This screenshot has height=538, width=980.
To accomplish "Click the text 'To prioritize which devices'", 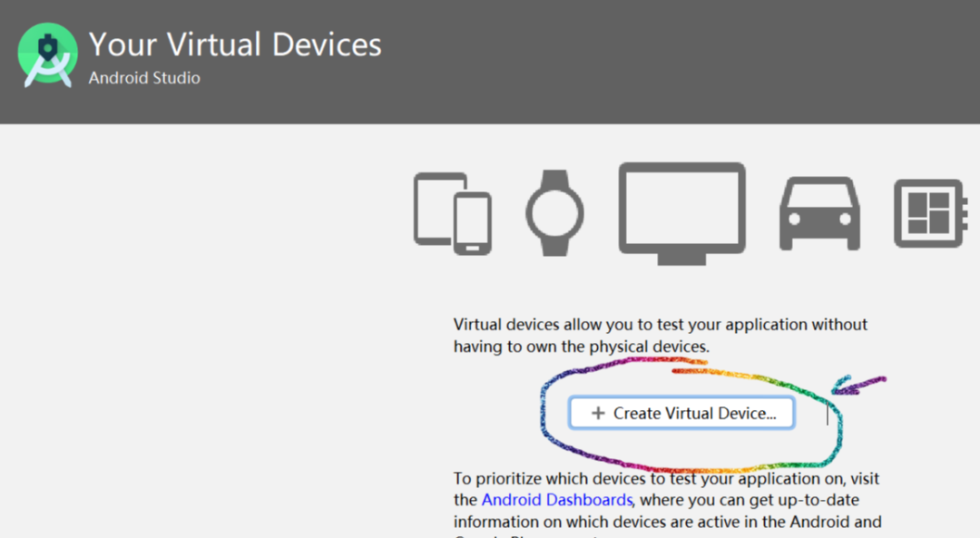I will pyautogui.click(x=552, y=479).
